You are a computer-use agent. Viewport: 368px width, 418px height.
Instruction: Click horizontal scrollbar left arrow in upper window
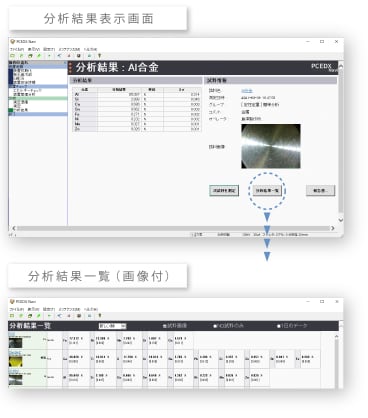tap(14, 228)
